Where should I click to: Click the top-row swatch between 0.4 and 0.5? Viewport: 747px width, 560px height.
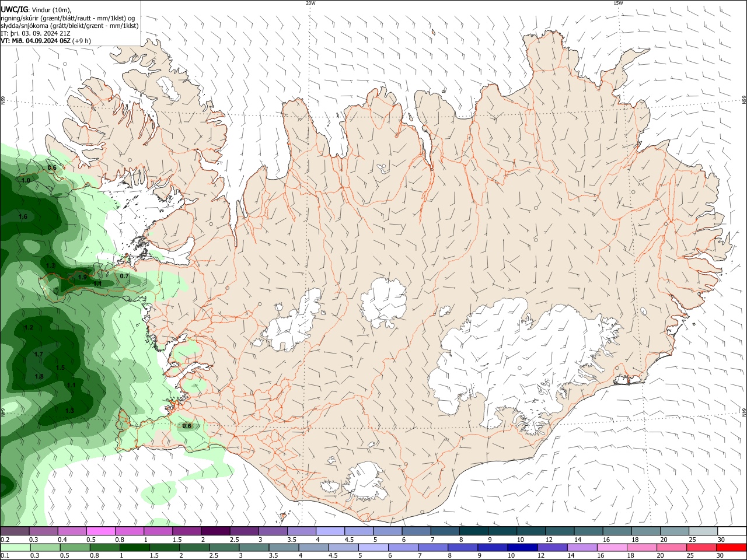pyautogui.click(x=72, y=531)
